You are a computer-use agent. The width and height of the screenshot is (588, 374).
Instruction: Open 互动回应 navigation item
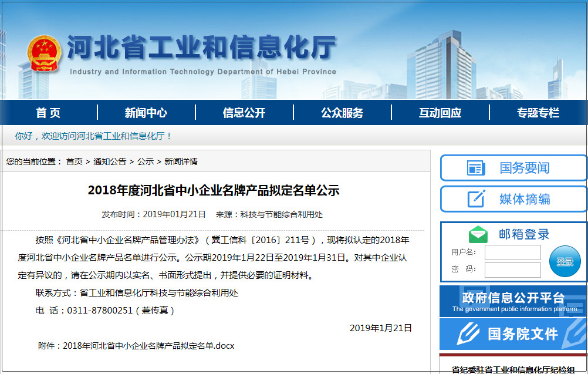440,113
